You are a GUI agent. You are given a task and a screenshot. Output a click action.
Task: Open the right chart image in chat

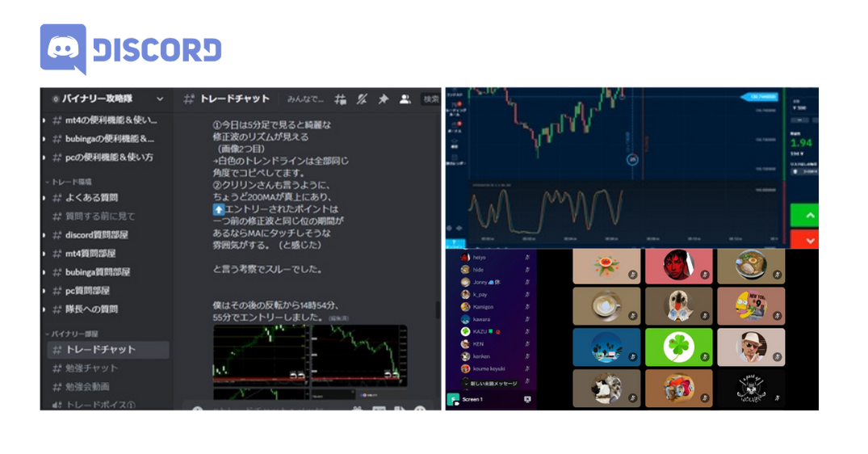coord(359,355)
